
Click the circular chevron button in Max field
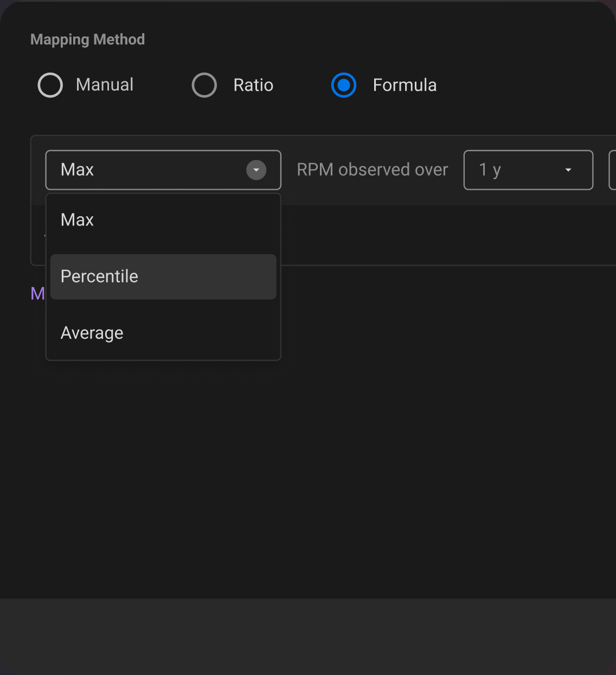tap(255, 170)
